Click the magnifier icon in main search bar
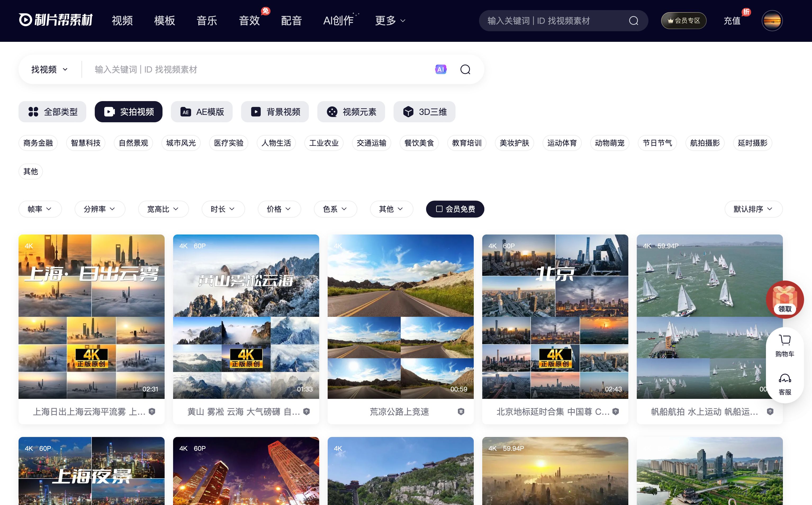 pyautogui.click(x=465, y=69)
